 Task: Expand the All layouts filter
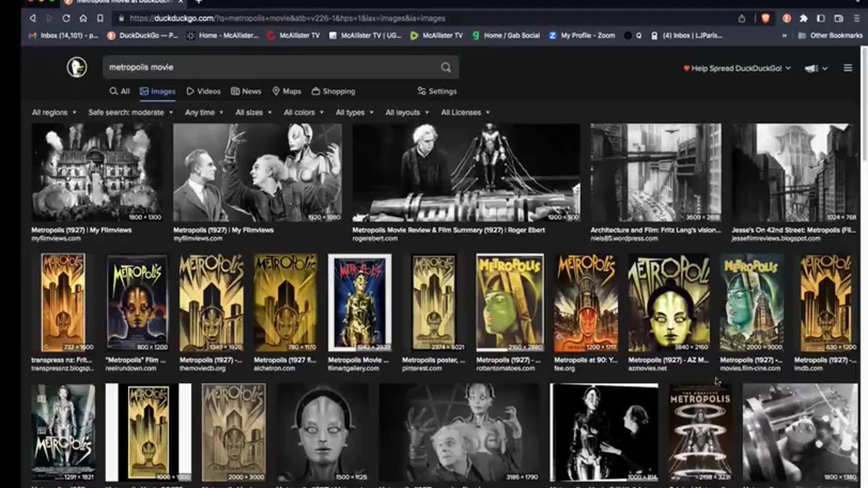coord(408,113)
